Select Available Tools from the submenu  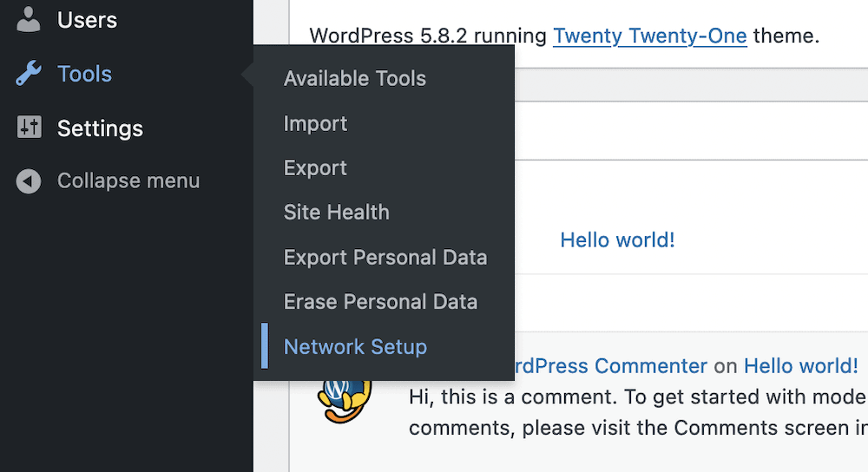pyautogui.click(x=355, y=79)
